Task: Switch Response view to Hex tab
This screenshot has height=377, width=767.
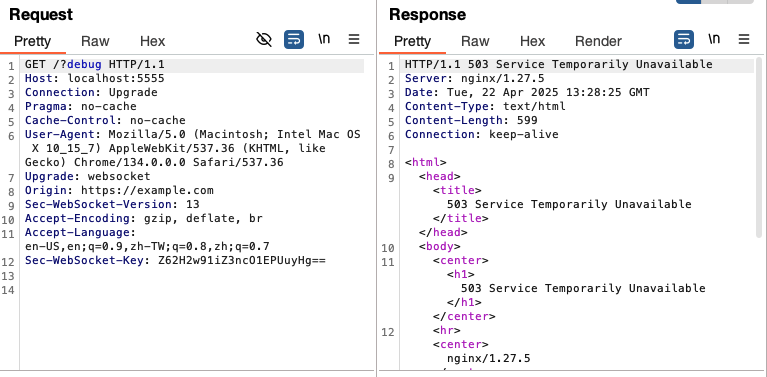Action: 533,41
